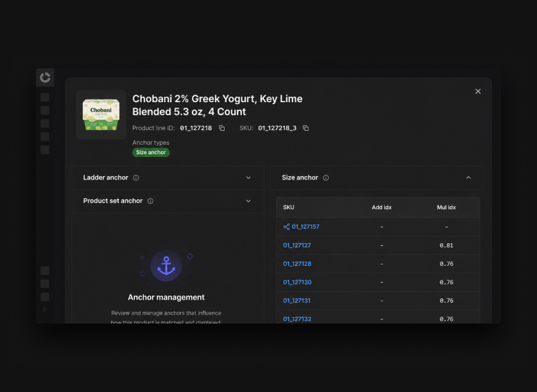Click the Chobani product thumbnail image
The image size is (537, 392).
[101, 115]
